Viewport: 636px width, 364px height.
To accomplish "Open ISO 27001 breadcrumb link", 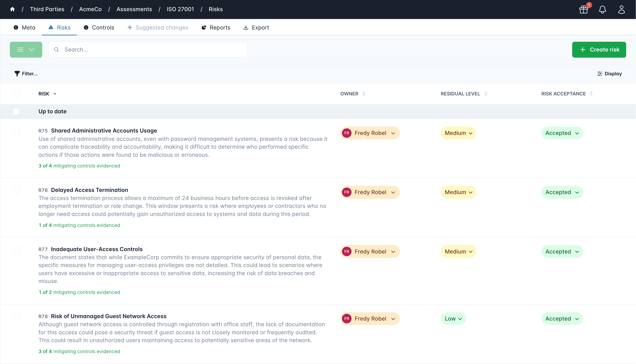I will (x=180, y=9).
